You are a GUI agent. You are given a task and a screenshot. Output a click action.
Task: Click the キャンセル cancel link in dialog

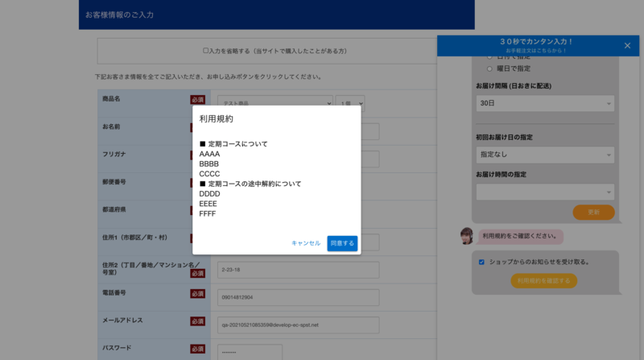[x=306, y=243]
